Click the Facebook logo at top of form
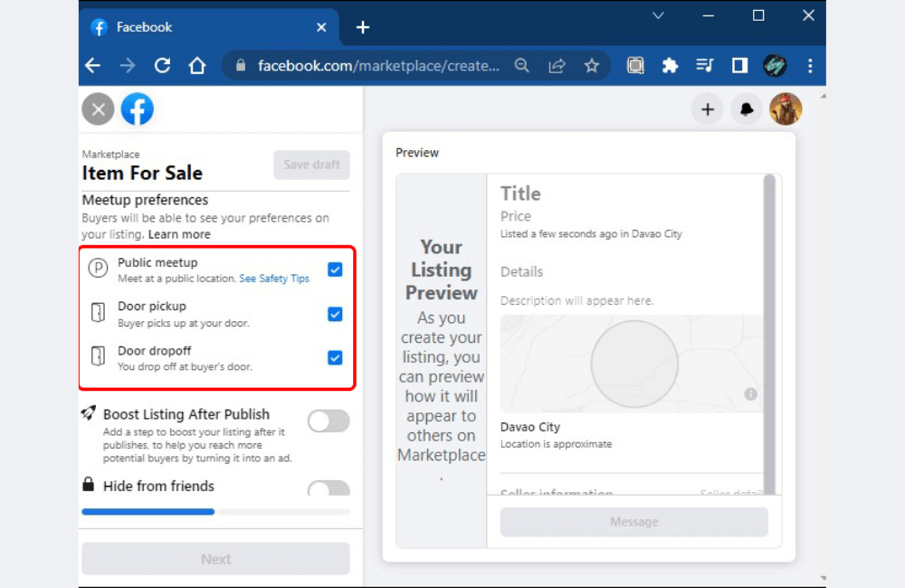 pos(137,109)
